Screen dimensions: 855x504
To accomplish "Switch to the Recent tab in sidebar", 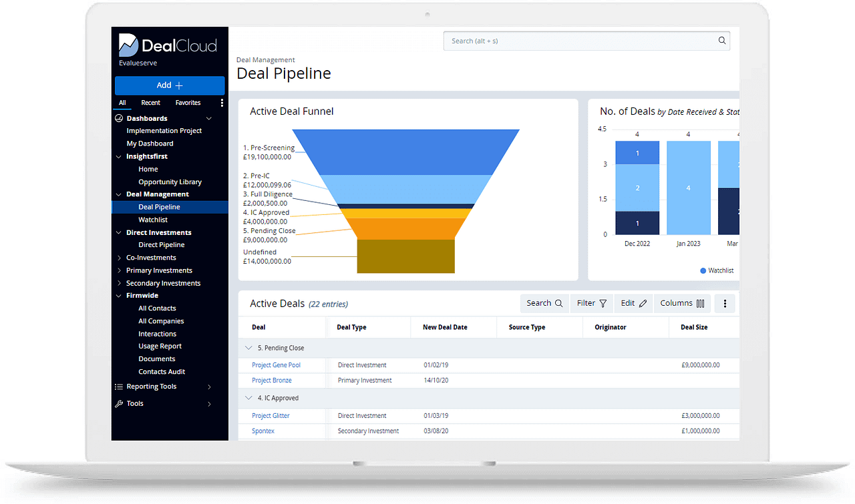I will pos(150,103).
